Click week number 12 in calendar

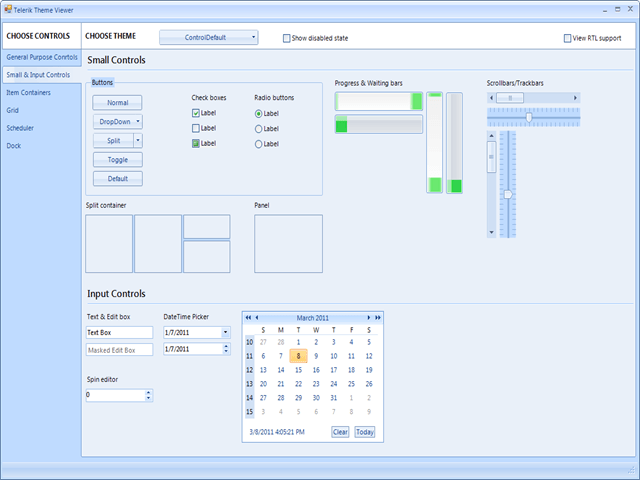click(249, 370)
